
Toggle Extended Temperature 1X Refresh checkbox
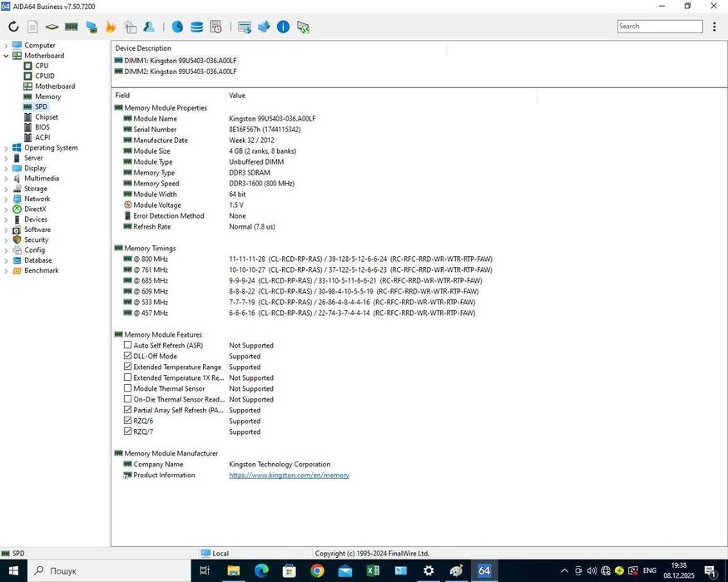pyautogui.click(x=127, y=377)
